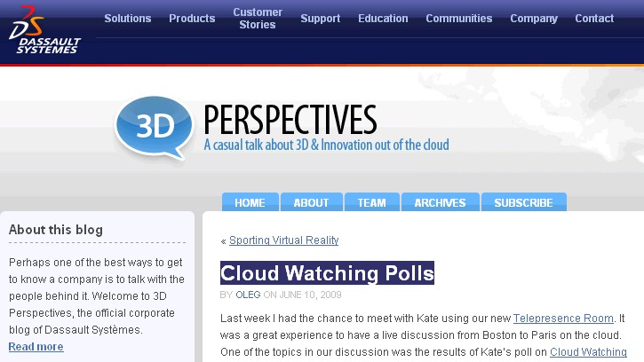Open author OLEG's page
Viewport: 644px width, 362px height.
tap(248, 295)
